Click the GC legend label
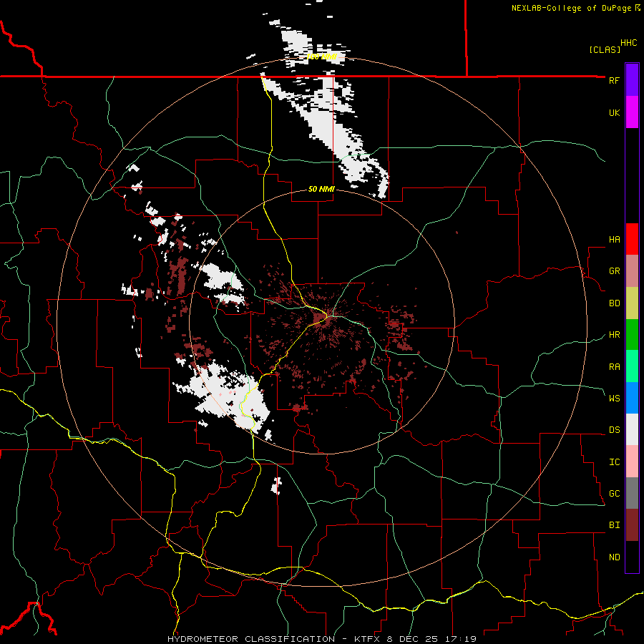This screenshot has height=644, width=644. click(x=614, y=493)
